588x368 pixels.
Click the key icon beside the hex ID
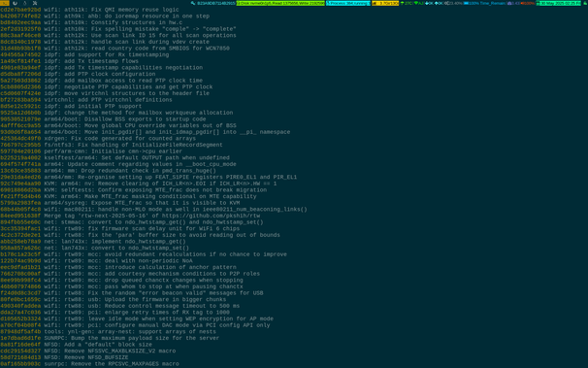pyautogui.click(x=193, y=3)
